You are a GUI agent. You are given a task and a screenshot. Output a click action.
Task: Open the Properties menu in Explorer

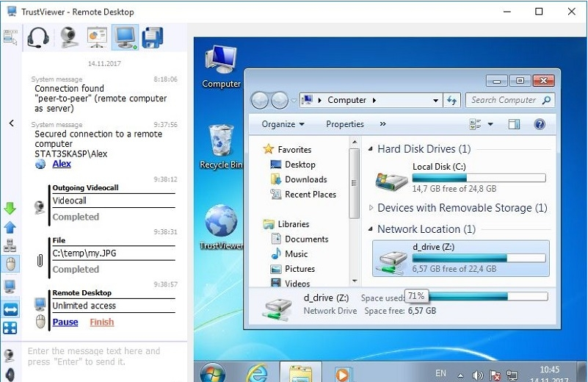coord(344,124)
